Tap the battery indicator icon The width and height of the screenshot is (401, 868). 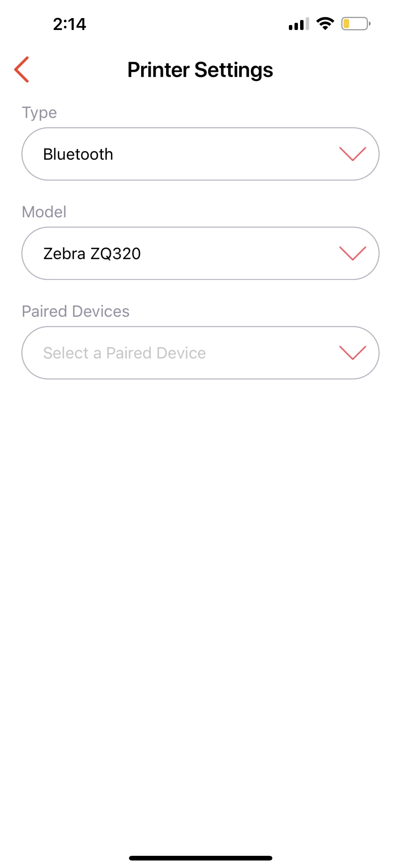[x=356, y=23]
